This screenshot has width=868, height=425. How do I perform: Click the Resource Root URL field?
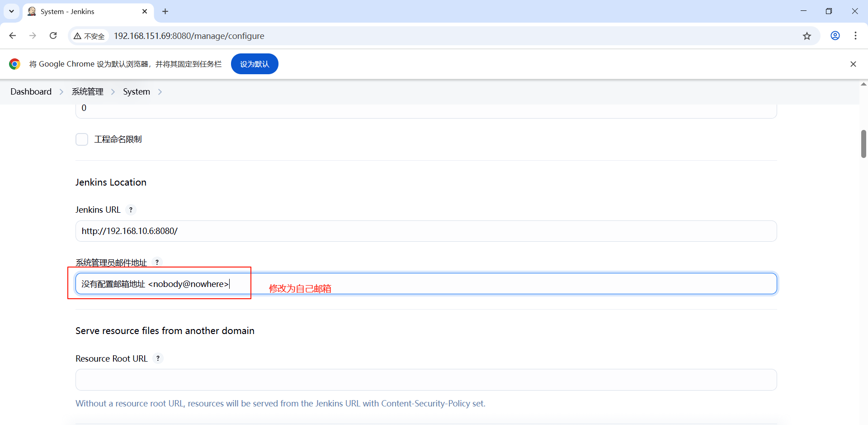426,380
